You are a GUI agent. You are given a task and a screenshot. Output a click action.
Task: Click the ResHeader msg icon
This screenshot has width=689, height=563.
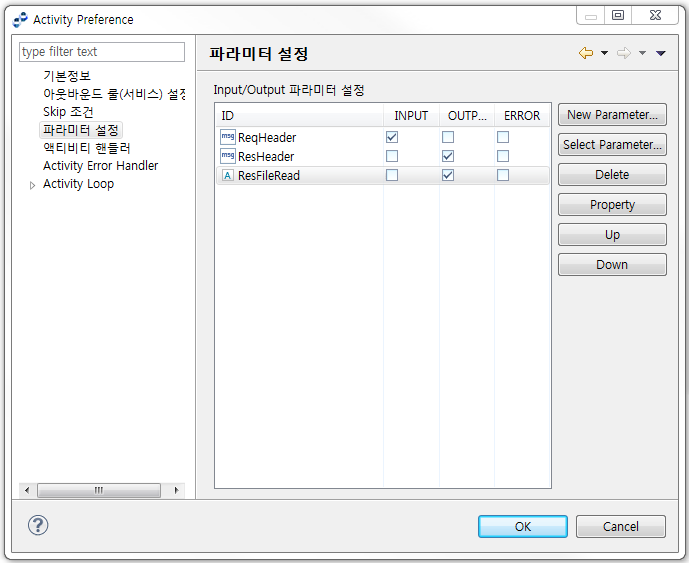point(228,156)
